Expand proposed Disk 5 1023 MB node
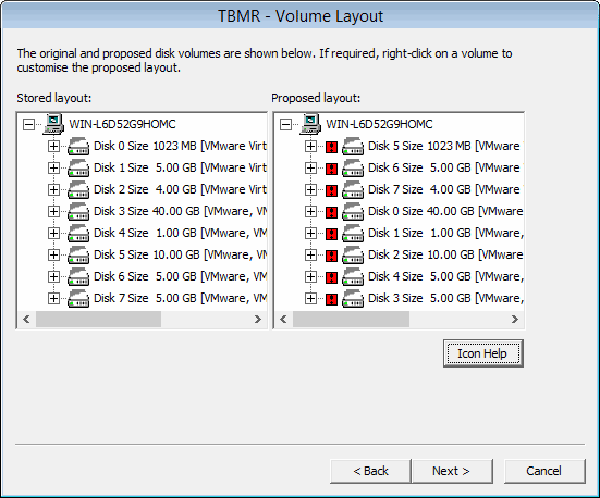This screenshot has height=498, width=600. (311, 146)
